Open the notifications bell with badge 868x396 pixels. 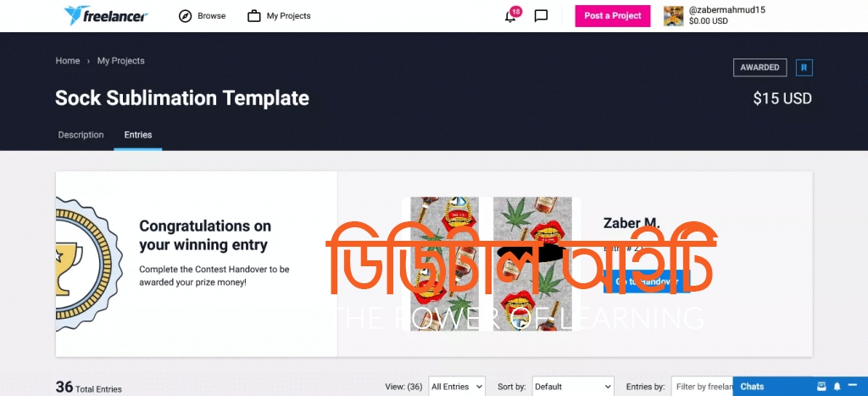pyautogui.click(x=511, y=15)
